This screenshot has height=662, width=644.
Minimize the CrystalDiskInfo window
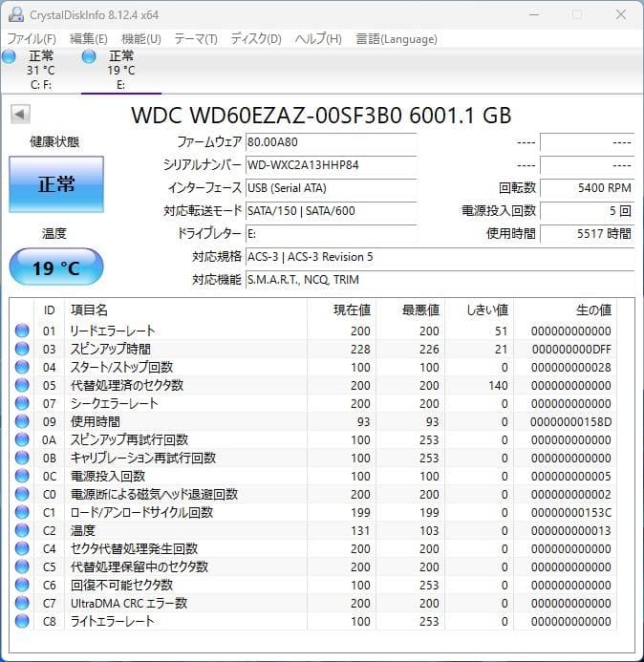pos(534,14)
